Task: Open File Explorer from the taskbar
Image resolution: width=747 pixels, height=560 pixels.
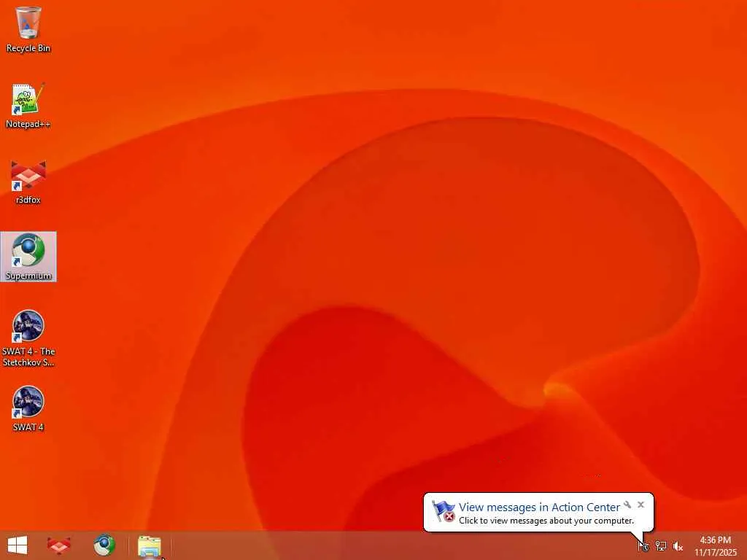Action: (x=149, y=546)
